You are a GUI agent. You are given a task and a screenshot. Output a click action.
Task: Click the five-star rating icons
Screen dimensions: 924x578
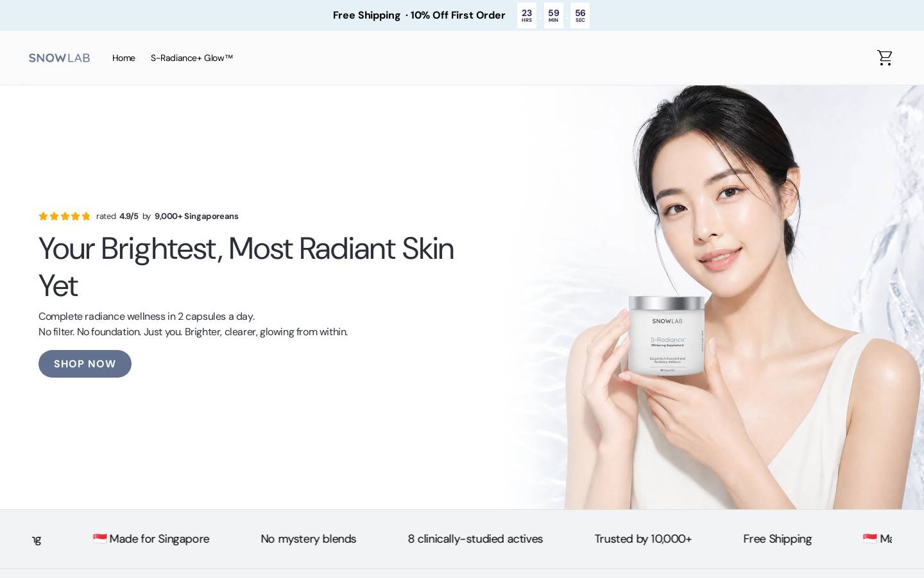65,216
